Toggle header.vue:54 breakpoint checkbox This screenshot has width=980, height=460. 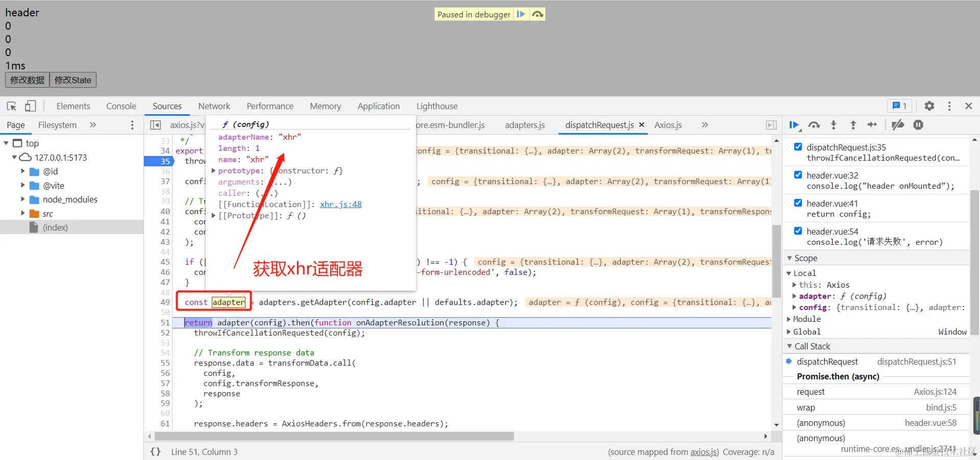coord(798,231)
